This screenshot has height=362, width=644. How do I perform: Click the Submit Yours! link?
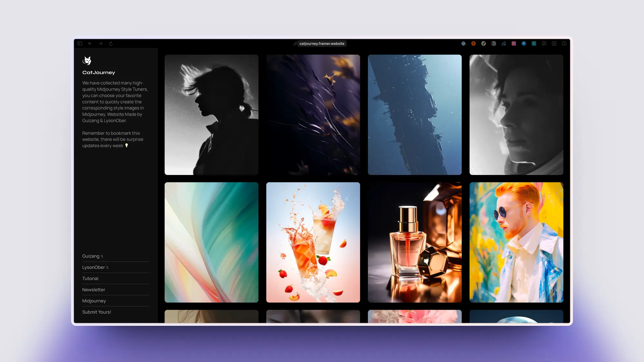97,312
